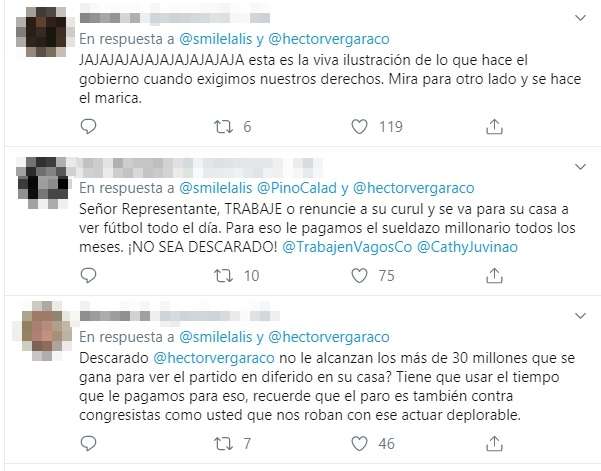
Task: Open options chevron on first tweet
Action: [x=581, y=18]
